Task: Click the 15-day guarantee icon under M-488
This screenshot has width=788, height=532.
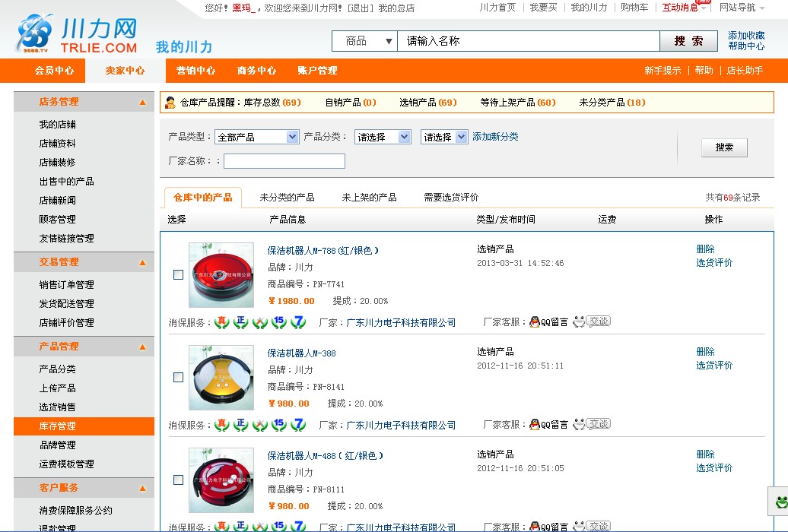Action: pos(278,525)
